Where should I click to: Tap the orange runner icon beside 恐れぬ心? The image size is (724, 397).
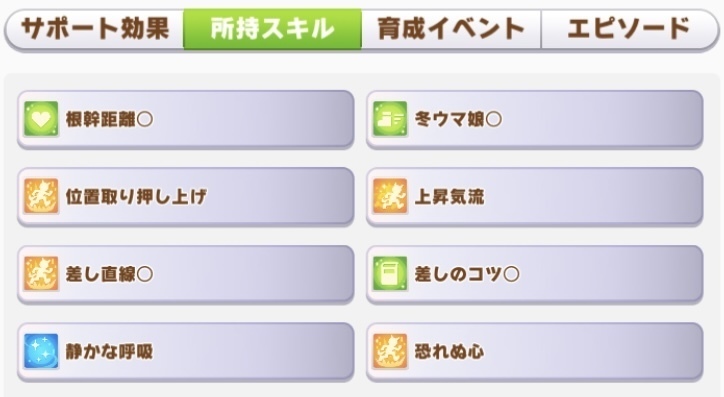[x=390, y=351]
